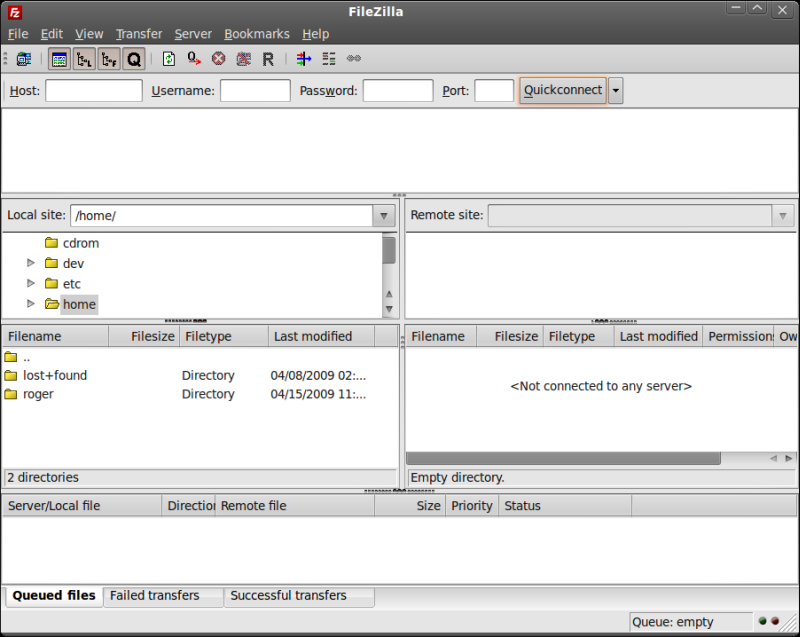Screen dimensions: 800x637
Task: Select the roger folder in the file list
Action: [40, 394]
